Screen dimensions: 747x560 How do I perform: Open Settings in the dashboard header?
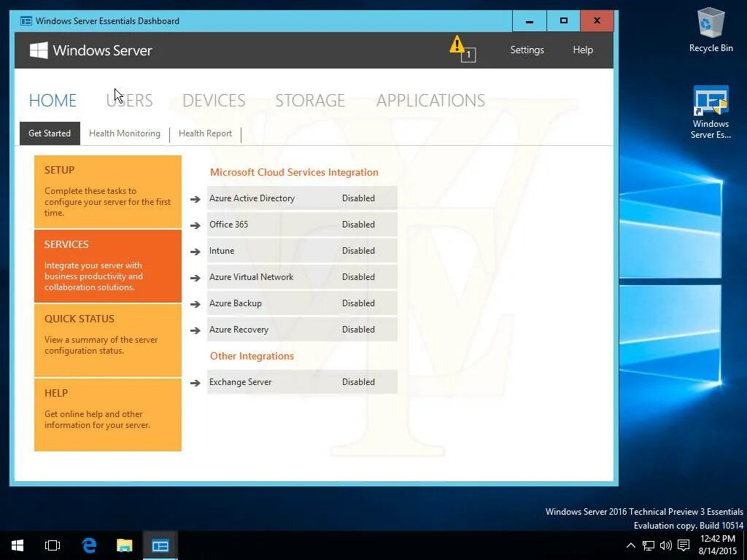click(x=527, y=50)
